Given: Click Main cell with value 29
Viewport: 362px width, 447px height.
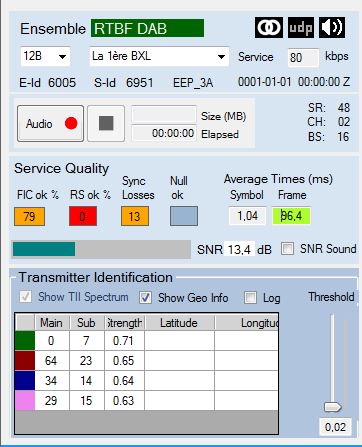Looking at the screenshot, I should pos(52,400).
